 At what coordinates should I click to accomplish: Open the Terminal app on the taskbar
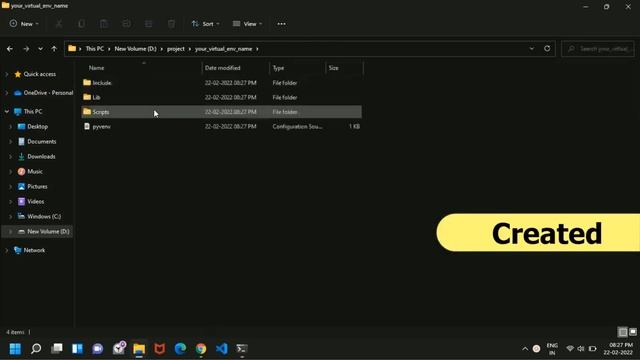pyautogui.click(x=242, y=349)
